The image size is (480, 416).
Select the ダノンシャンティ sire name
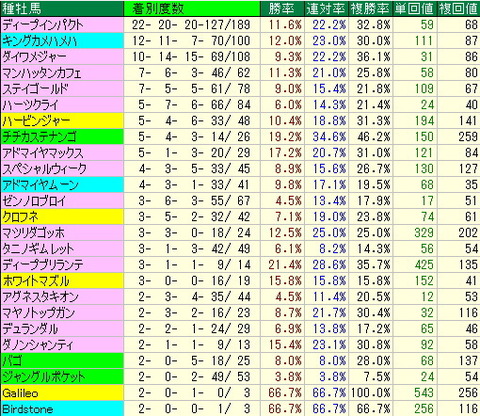(37, 345)
